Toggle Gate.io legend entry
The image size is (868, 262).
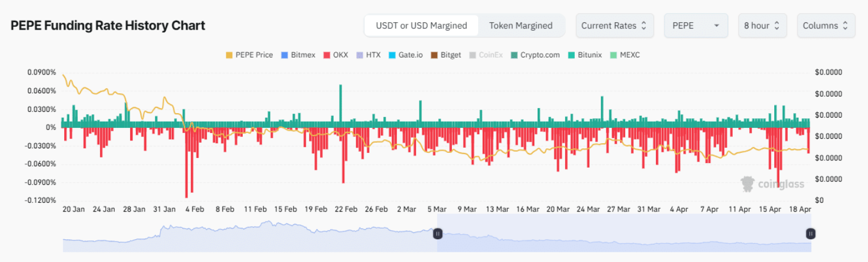[x=405, y=55]
